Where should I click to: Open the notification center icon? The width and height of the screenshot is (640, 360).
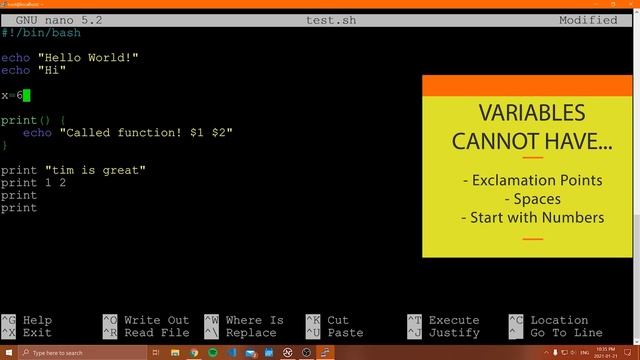coord(628,353)
